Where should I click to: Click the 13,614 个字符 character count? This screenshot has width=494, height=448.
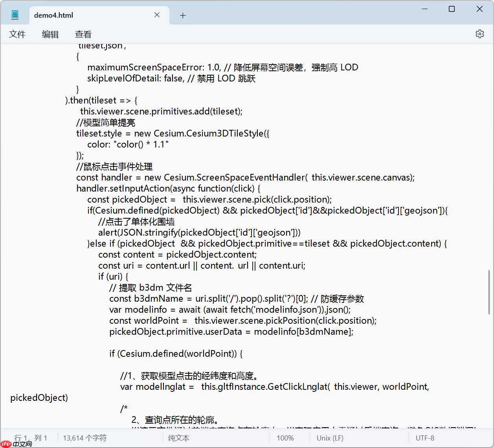84,438
